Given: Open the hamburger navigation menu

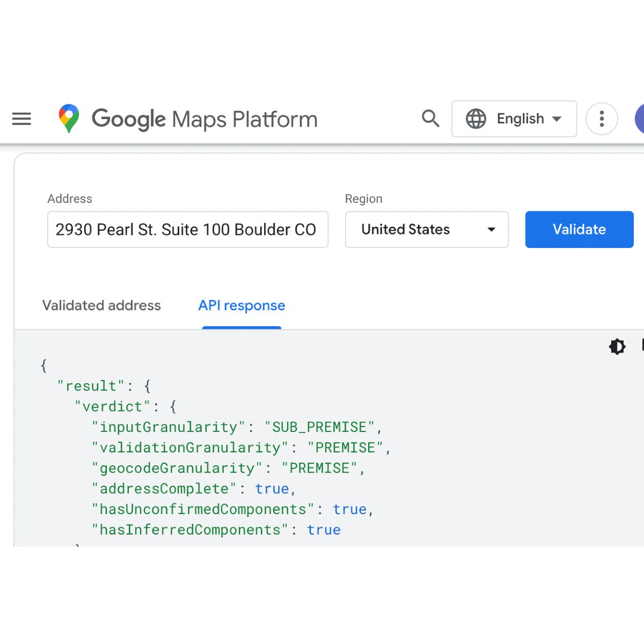Looking at the screenshot, I should (21, 119).
